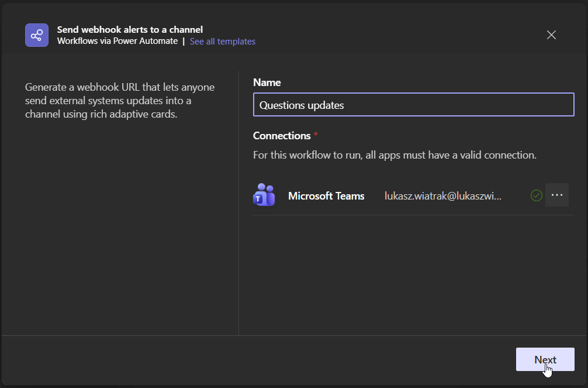588x388 pixels.
Task: Click the Workflows via Power Automate subtitle
Action: pos(117,41)
